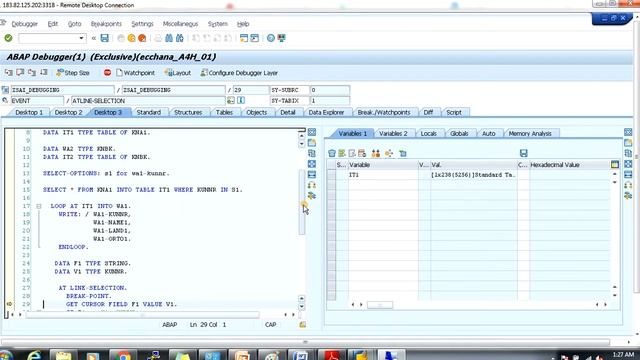
Task: Click the Customize Local Layout monitor icon
Action: 282,38
